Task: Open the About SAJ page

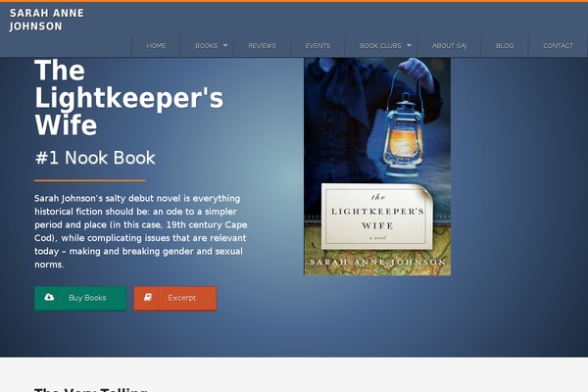Action: point(449,46)
